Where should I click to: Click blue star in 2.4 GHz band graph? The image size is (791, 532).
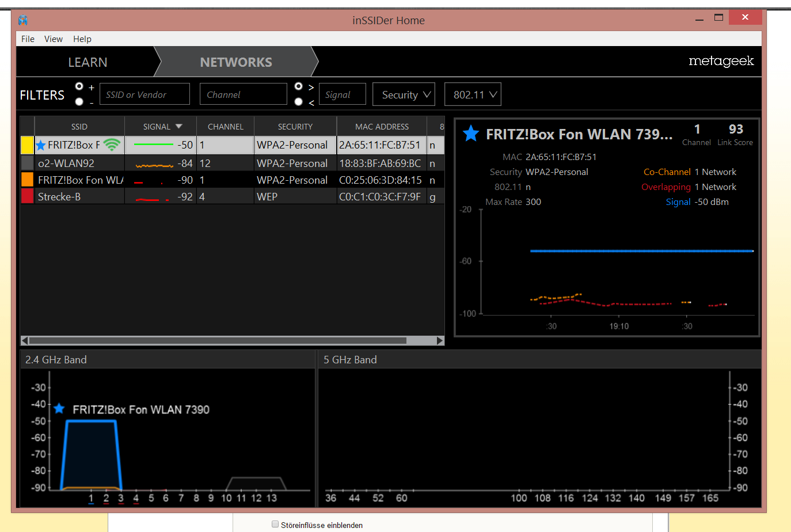pyautogui.click(x=59, y=409)
